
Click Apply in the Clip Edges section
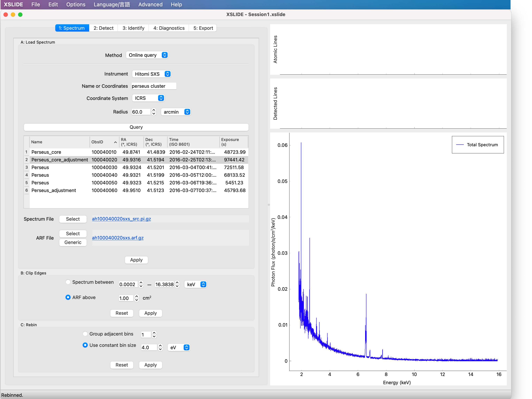click(151, 313)
